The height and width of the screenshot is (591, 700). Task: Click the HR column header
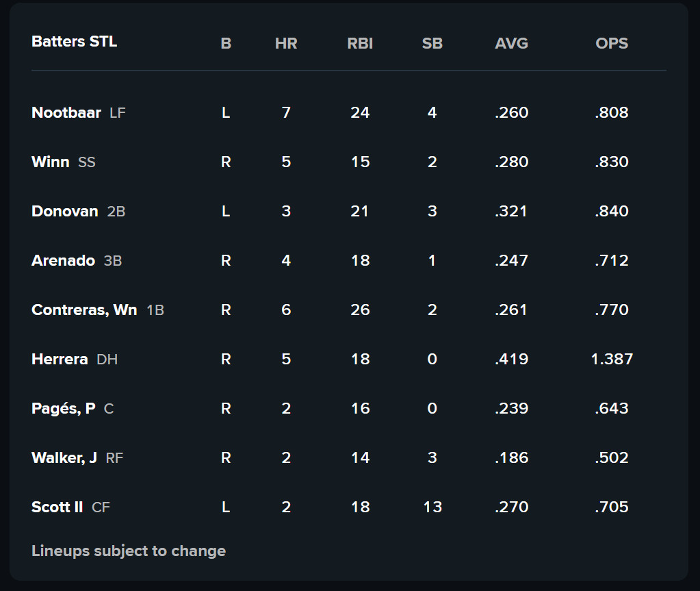click(286, 43)
